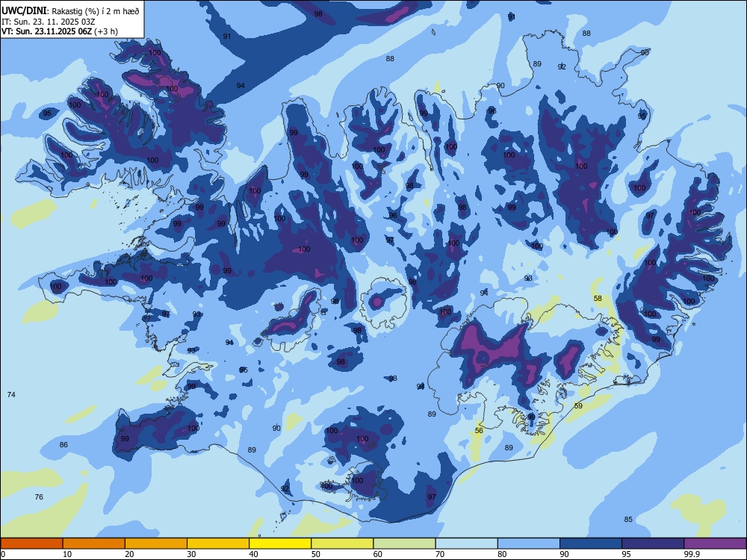Select the light green 60–70 legend swatch
The image size is (747, 560).
tap(404, 544)
